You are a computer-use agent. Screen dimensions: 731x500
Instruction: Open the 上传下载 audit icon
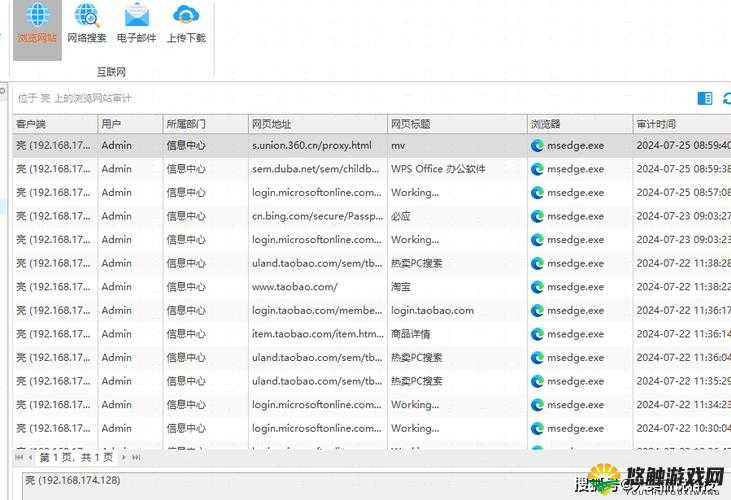(186, 23)
